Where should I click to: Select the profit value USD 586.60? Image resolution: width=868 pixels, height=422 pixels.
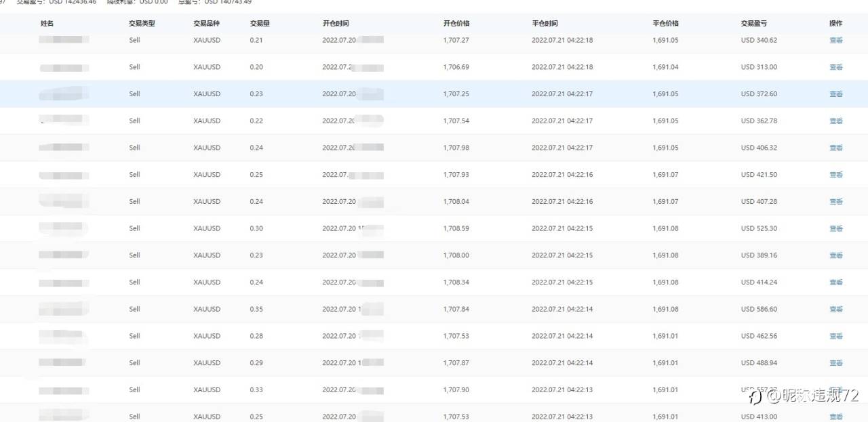759,309
